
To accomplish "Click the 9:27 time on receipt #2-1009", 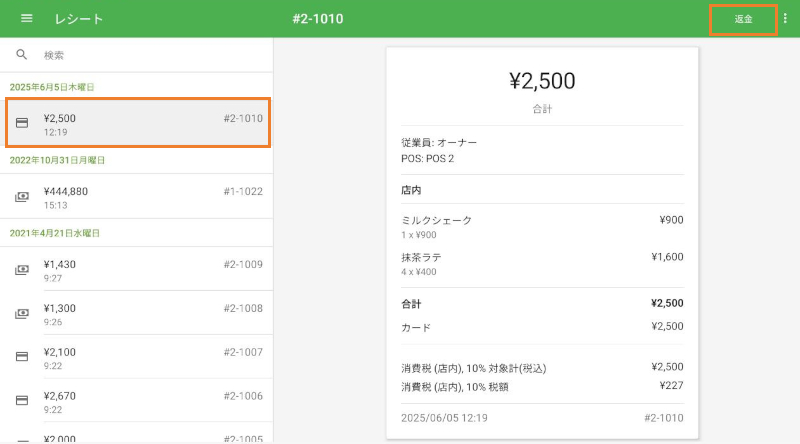I will click(x=53, y=278).
